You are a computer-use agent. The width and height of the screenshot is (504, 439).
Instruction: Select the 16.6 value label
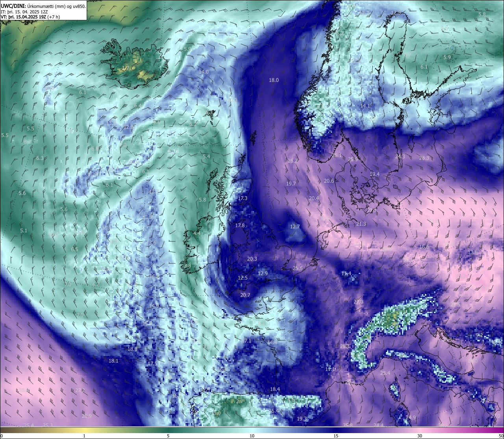(424, 247)
